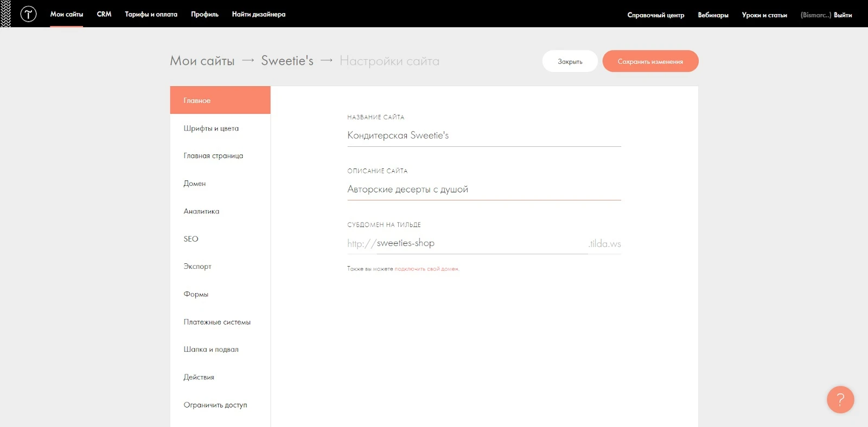Open the Вебинары link

713,15
